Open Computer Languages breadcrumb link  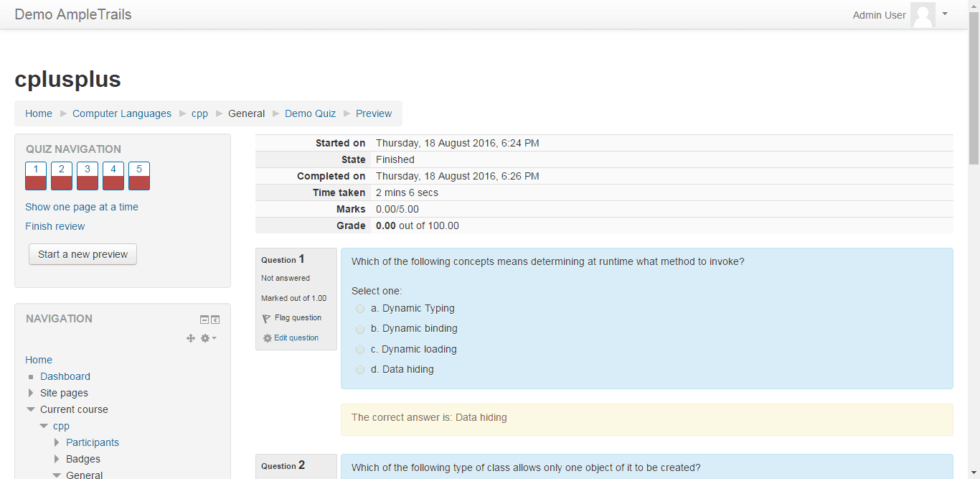122,113
